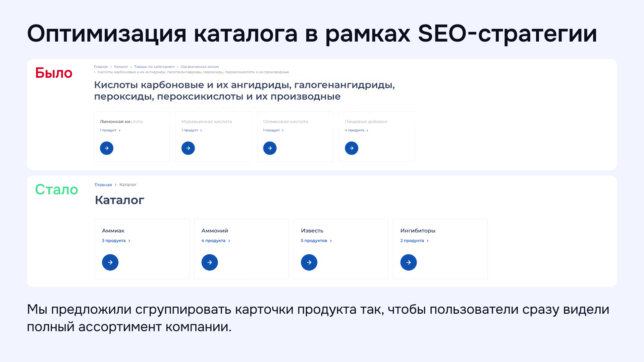Click arrow button under Муравьиная кислота
Screen dimensions: 644x362
tap(188, 148)
